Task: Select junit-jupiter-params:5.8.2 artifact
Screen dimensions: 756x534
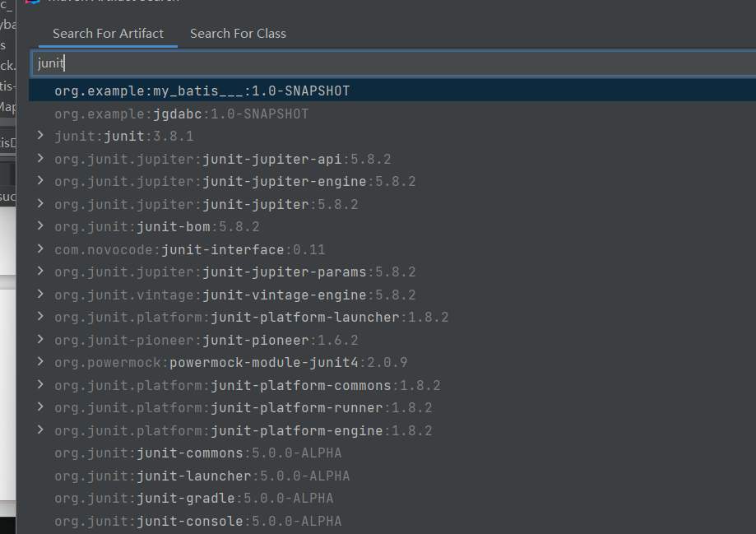Action: pos(234,272)
